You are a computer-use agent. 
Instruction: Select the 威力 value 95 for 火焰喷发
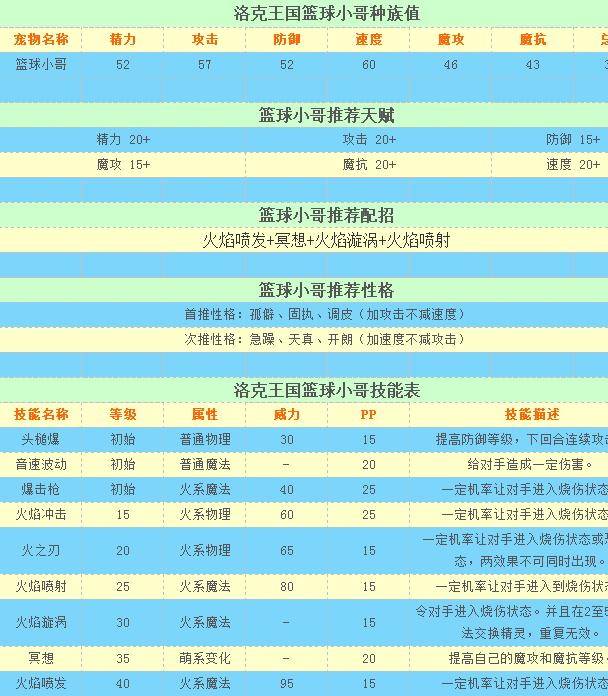click(287, 684)
